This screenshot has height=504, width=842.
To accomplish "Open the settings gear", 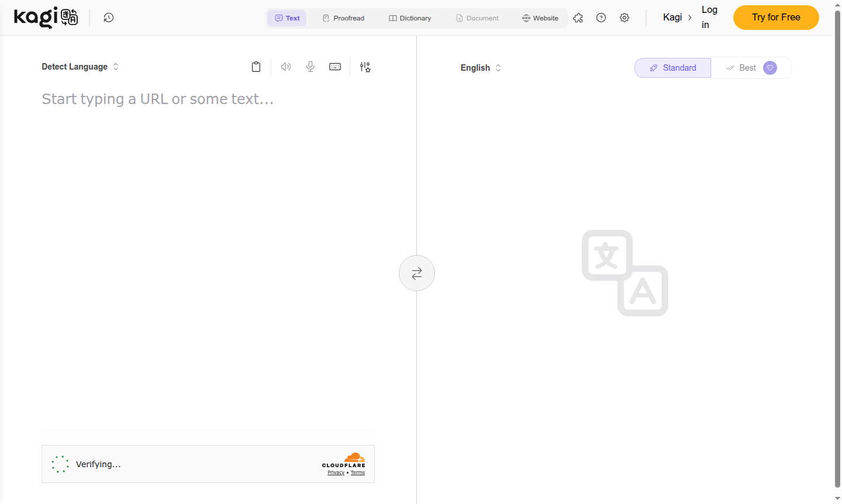I will (x=624, y=18).
